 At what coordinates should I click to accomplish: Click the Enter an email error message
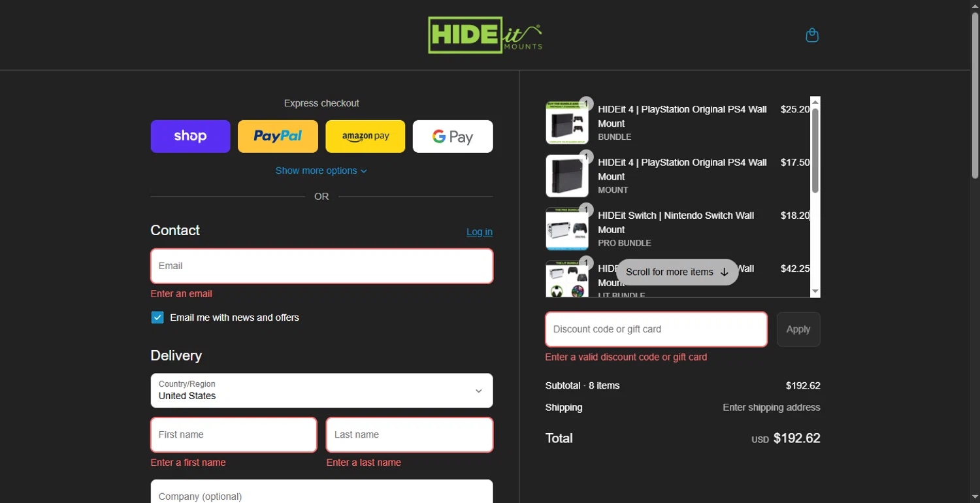click(182, 294)
